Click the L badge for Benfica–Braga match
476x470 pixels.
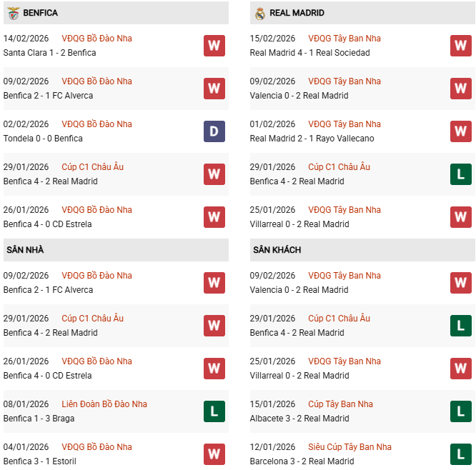(x=214, y=411)
